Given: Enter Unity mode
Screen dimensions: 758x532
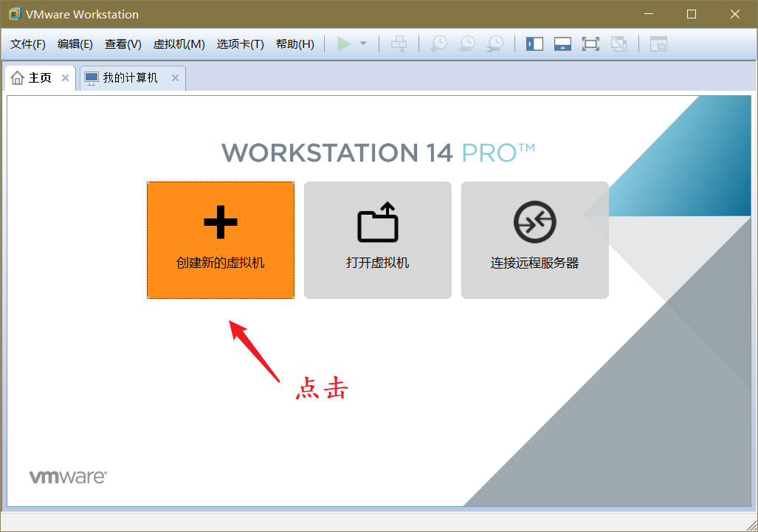Looking at the screenshot, I should (619, 44).
